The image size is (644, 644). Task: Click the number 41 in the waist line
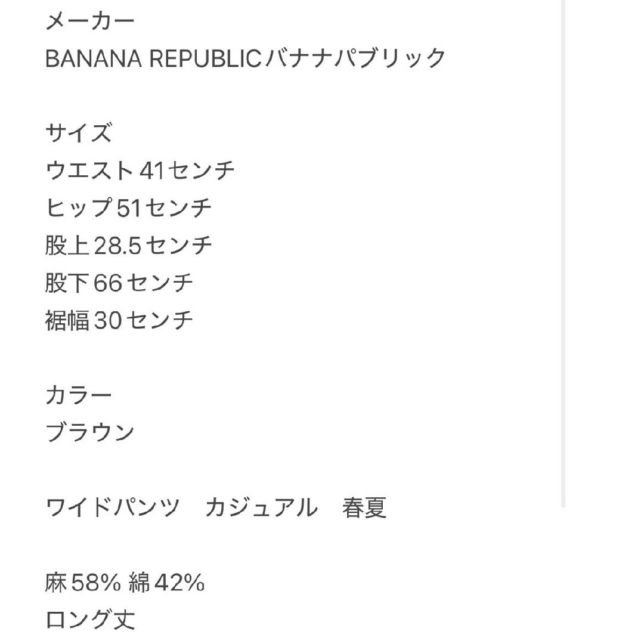[152, 171]
